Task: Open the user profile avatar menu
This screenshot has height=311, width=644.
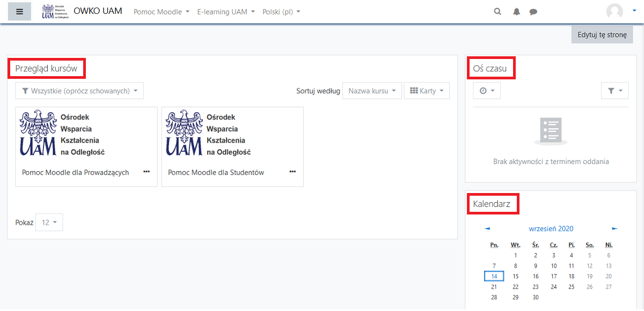Action: [x=614, y=11]
